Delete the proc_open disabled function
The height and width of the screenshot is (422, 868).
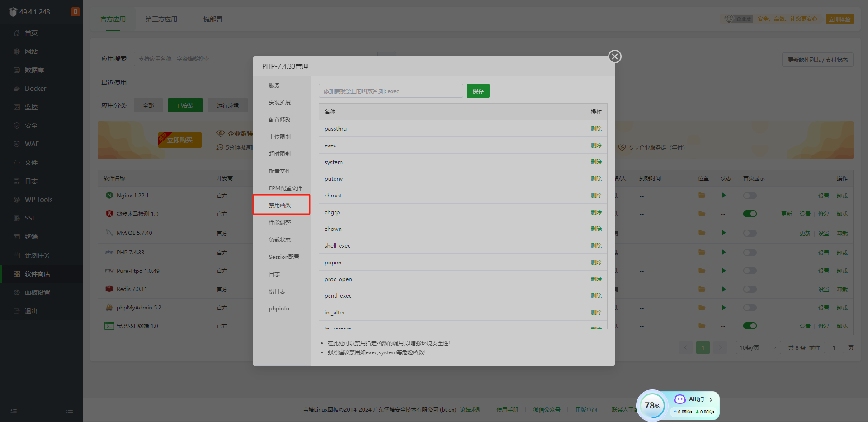pos(596,279)
